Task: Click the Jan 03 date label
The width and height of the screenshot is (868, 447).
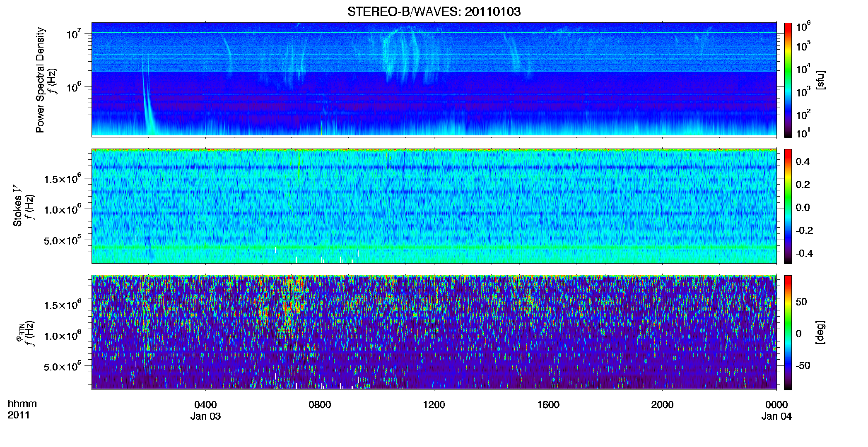Action: [x=206, y=416]
